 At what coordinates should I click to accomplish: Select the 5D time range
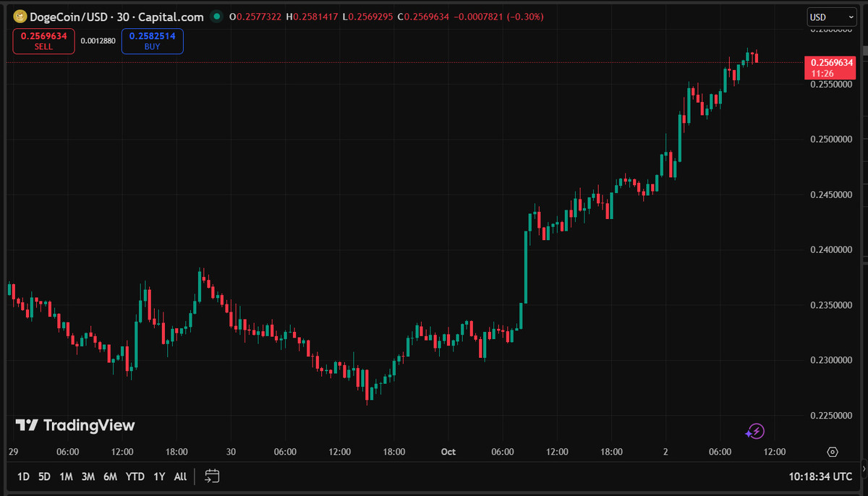point(44,476)
